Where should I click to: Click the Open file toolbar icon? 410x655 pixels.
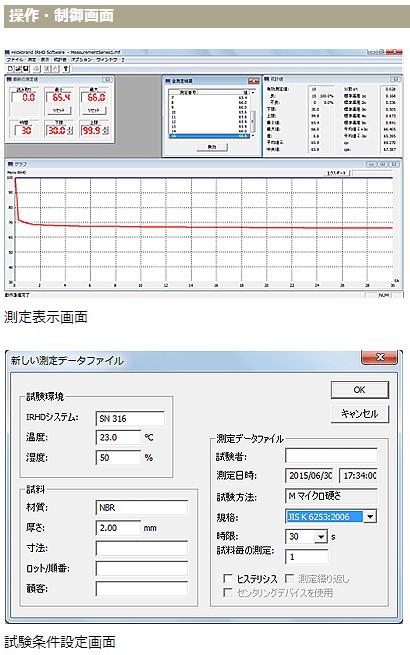[18, 69]
